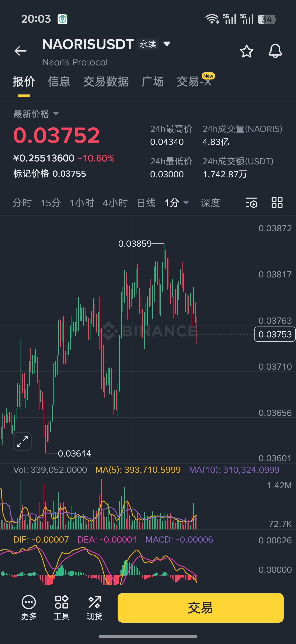Tap the NAORISUSDT pair title
Viewport: 296px width, 644px height.
tap(88, 44)
